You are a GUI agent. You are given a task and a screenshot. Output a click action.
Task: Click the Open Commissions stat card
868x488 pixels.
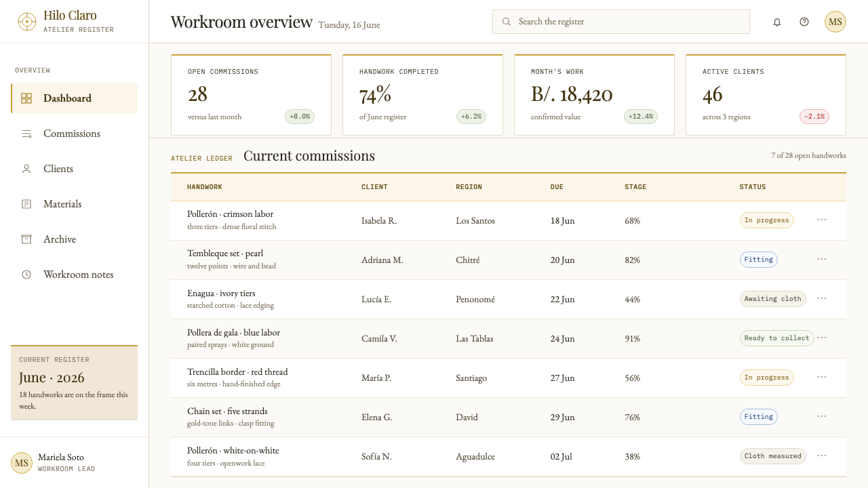[x=251, y=95]
